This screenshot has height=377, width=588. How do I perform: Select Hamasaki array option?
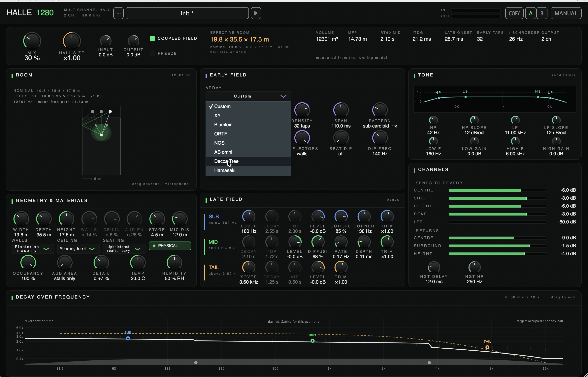[x=248, y=170]
